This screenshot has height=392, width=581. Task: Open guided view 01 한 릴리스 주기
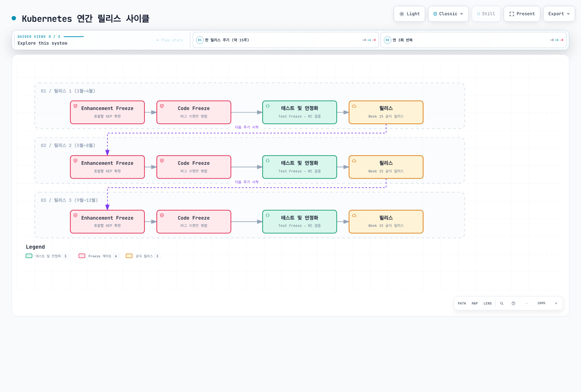tap(286, 40)
